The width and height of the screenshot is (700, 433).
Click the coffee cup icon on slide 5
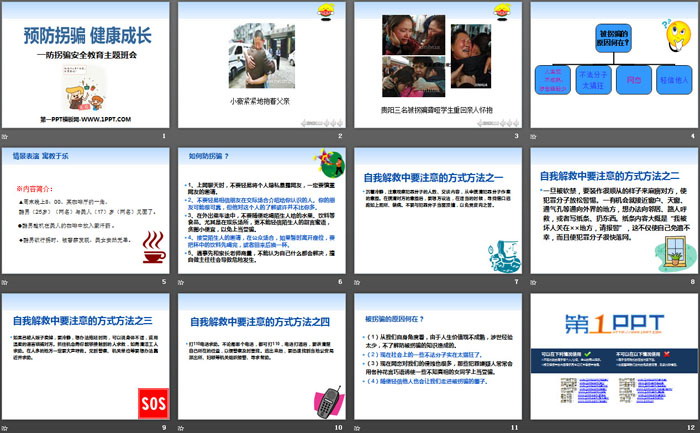click(155, 246)
